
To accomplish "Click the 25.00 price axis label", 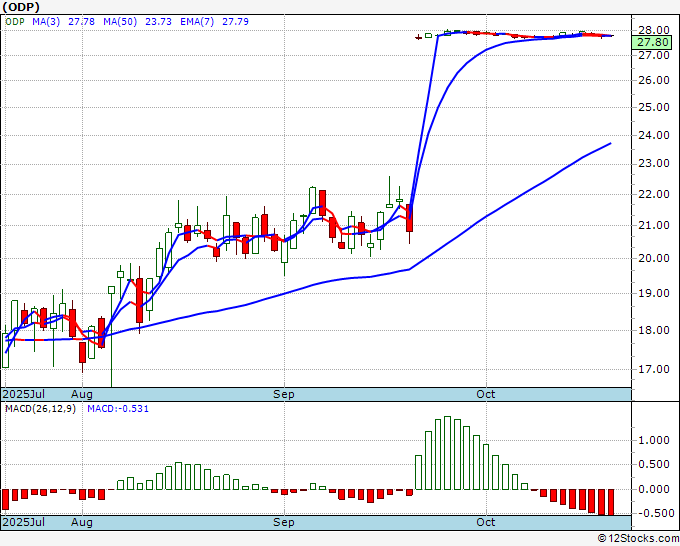I will pyautogui.click(x=654, y=107).
